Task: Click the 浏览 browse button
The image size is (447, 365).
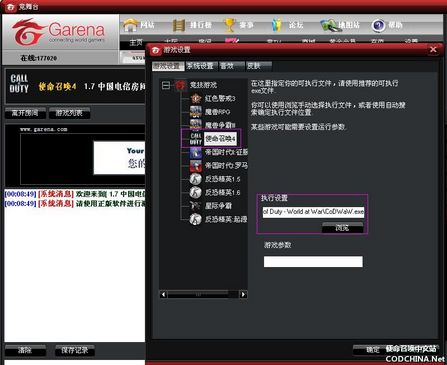Action: pos(342,228)
